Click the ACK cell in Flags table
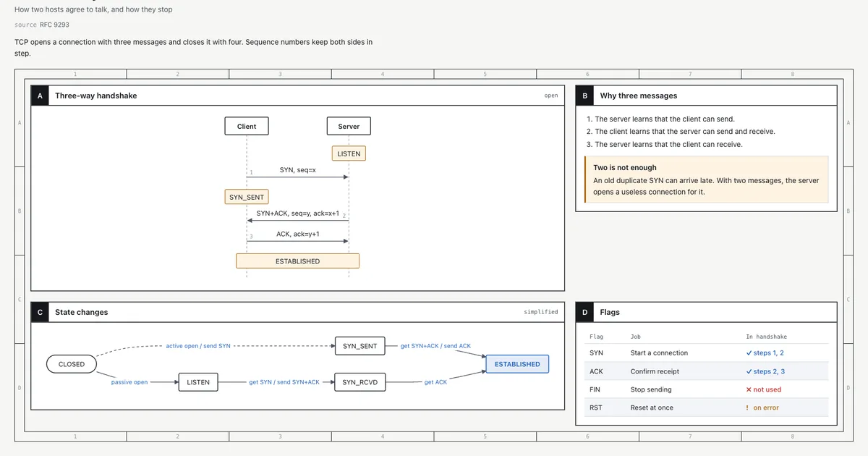The height and width of the screenshot is (456, 868). 597,371
